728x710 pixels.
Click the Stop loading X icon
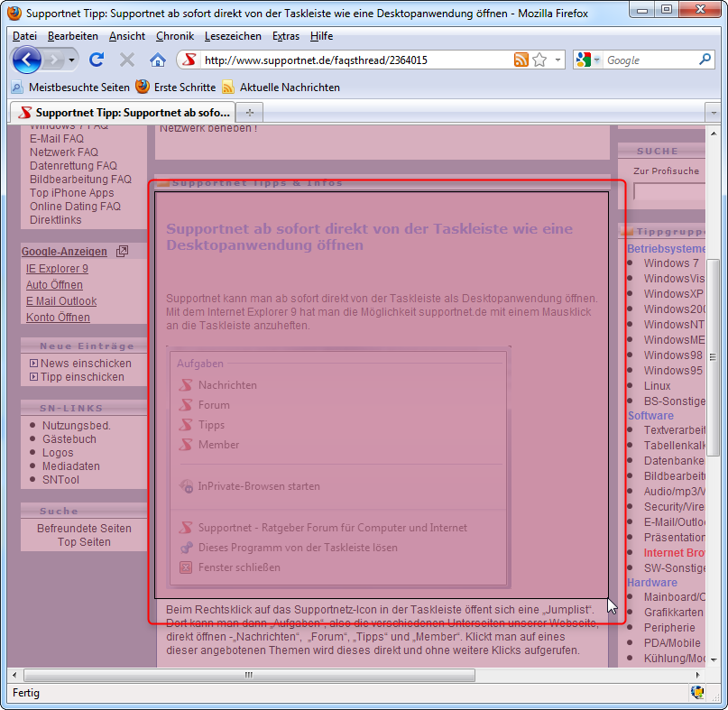(127, 60)
